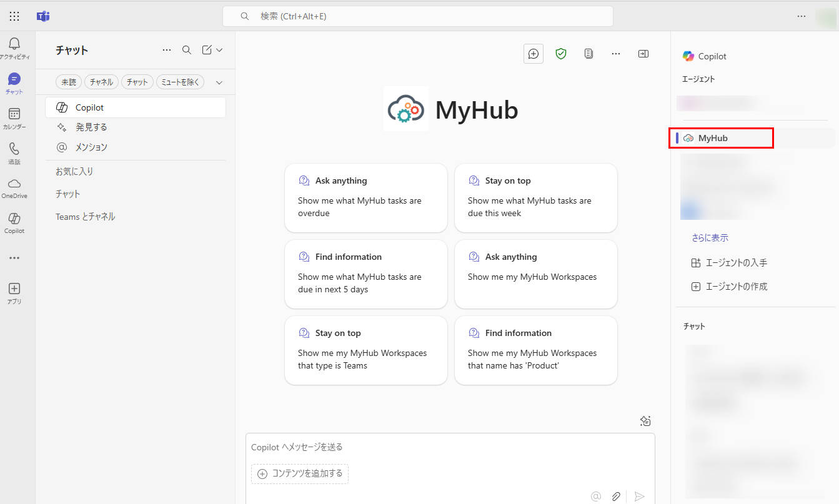Click エージェントの入手

coord(729,263)
